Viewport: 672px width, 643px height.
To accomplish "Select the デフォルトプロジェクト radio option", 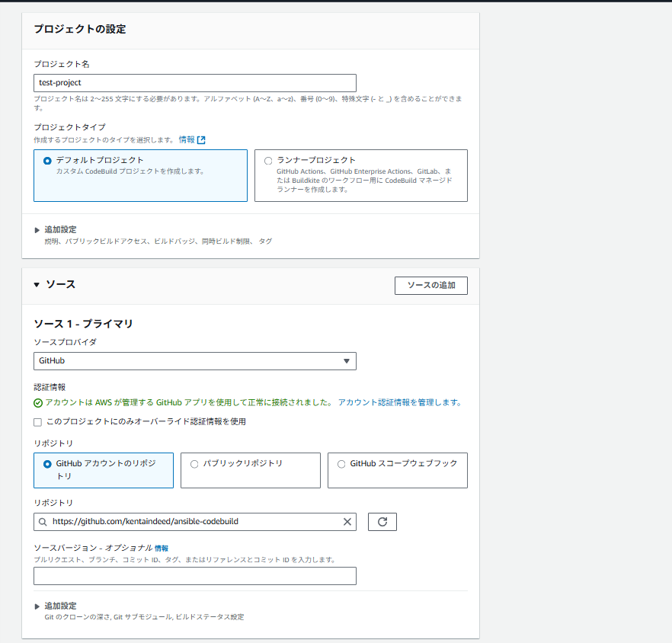I will click(x=48, y=161).
